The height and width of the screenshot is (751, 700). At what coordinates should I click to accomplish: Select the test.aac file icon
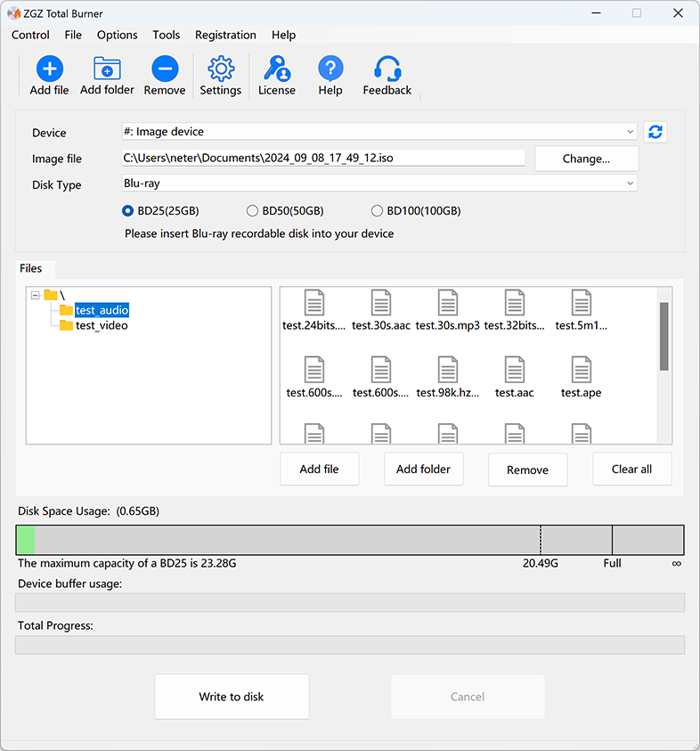click(x=514, y=370)
